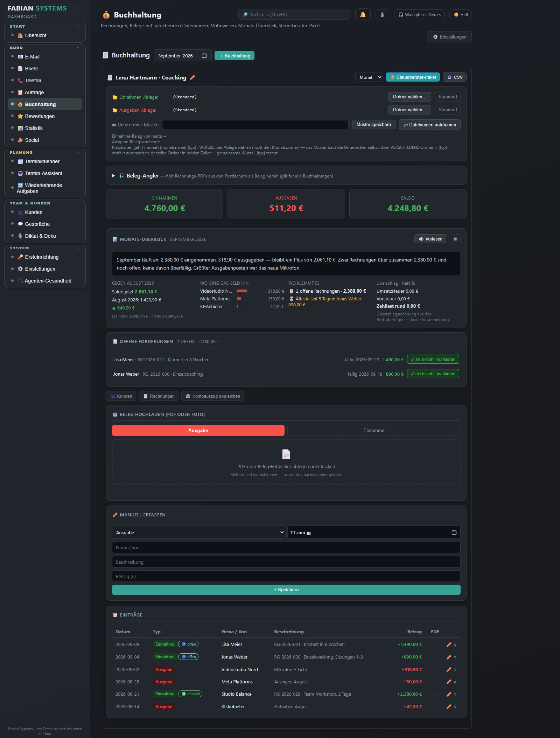Image resolution: width=560 pixels, height=738 pixels.
Task: Delete the KI-Anbieter entry with x
Action: (x=455, y=707)
